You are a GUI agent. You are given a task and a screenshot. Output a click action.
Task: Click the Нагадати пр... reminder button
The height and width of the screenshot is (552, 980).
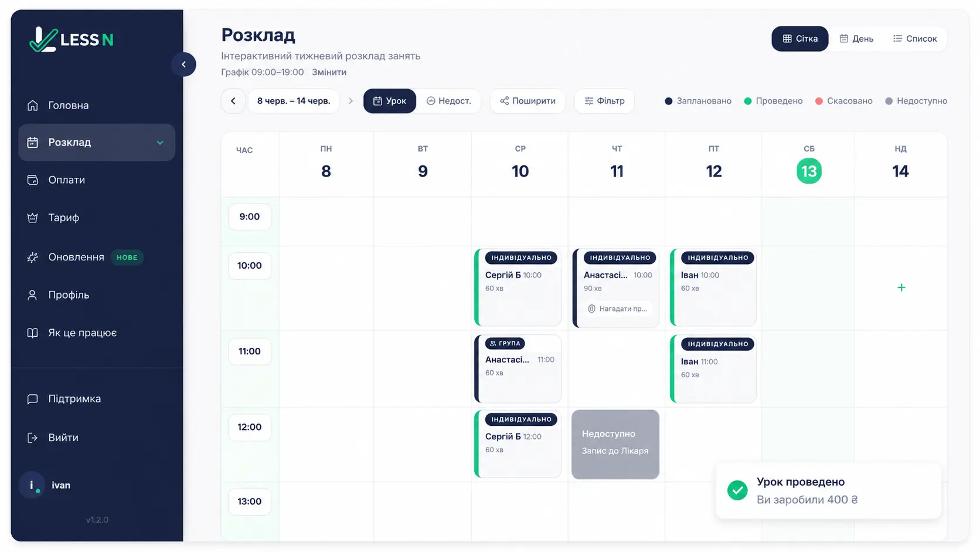[617, 309]
